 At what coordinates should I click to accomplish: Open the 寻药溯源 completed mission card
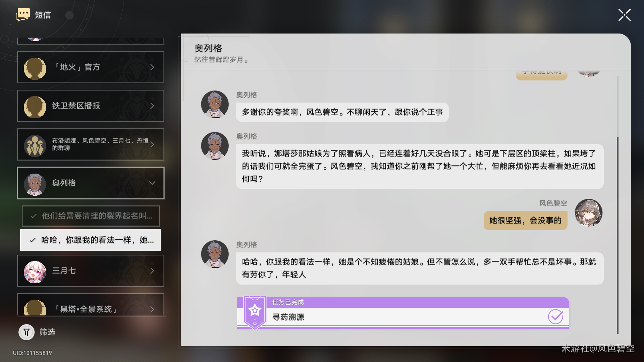pyautogui.click(x=403, y=313)
